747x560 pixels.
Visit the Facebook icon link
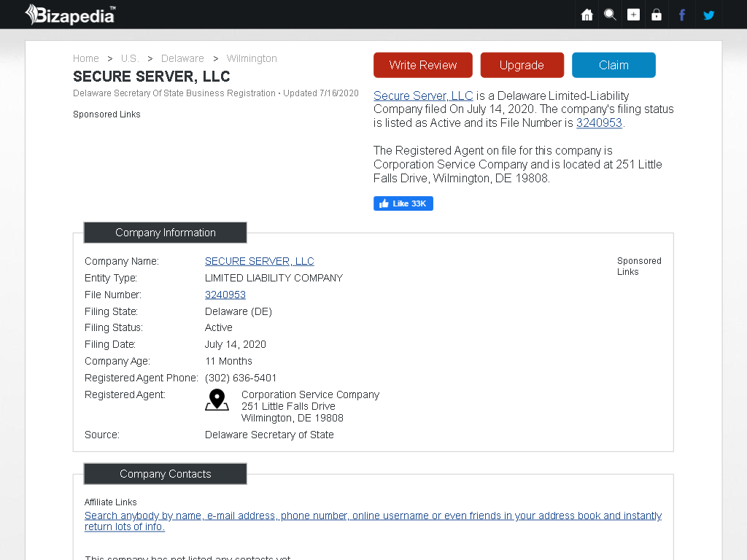click(682, 15)
